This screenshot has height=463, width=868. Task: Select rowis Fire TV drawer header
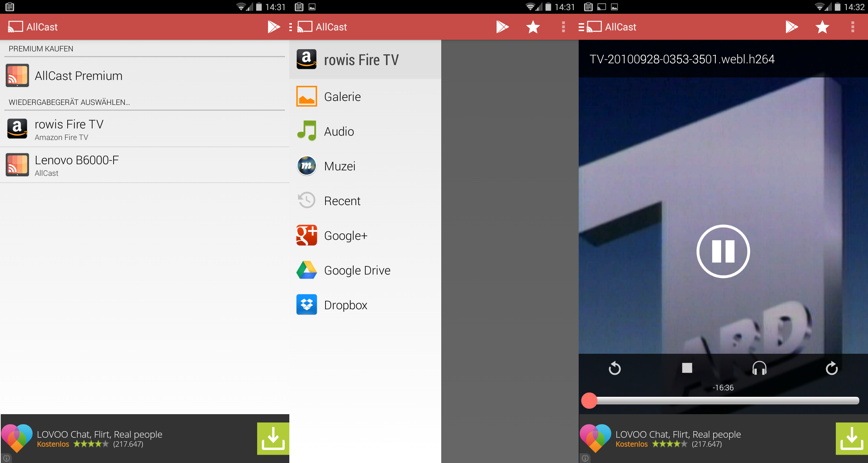(x=365, y=60)
